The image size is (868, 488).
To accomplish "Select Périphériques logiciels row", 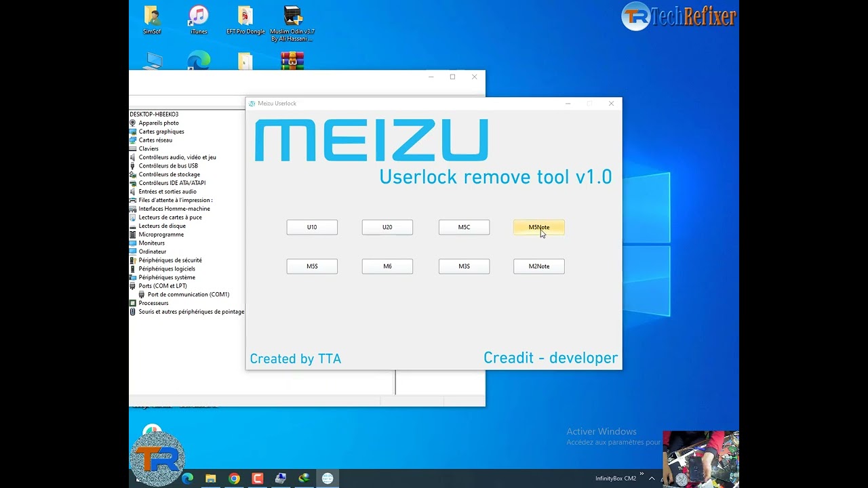I will pyautogui.click(x=167, y=269).
